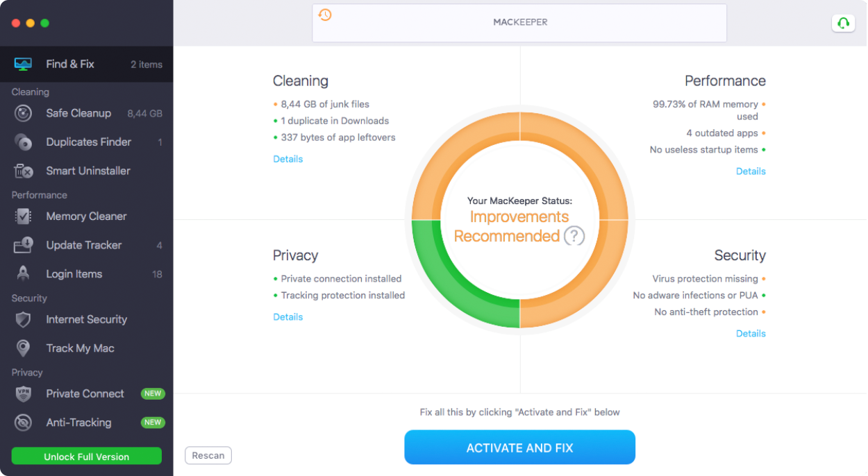
Task: Click "Private connection installed" text
Action: click(342, 279)
